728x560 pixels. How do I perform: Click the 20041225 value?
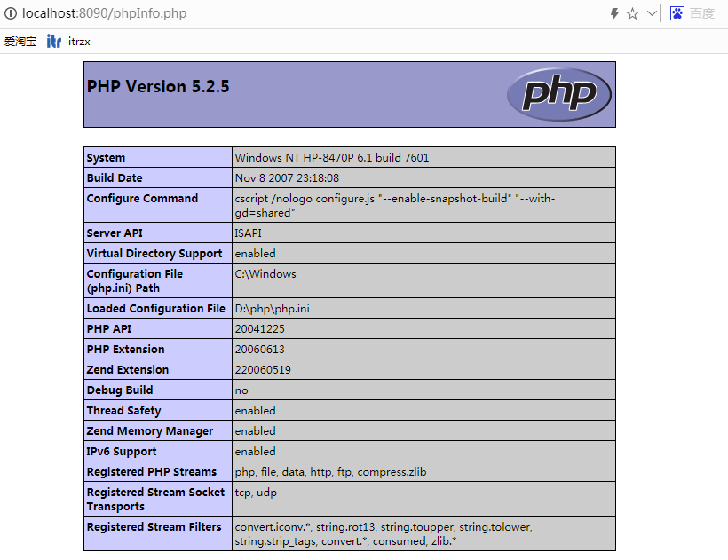click(x=259, y=329)
